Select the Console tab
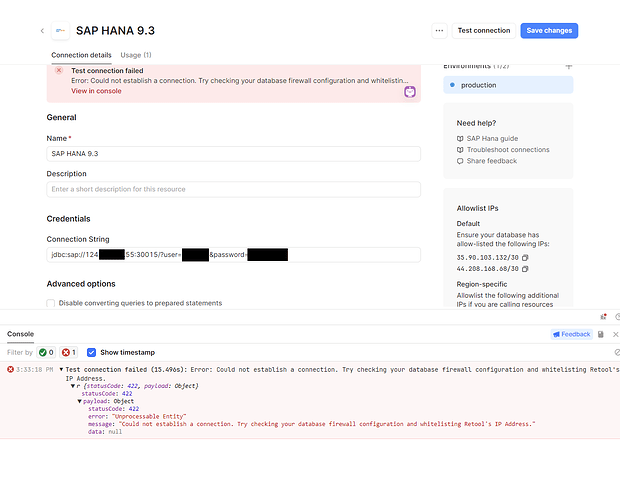620x500 pixels. (x=21, y=334)
